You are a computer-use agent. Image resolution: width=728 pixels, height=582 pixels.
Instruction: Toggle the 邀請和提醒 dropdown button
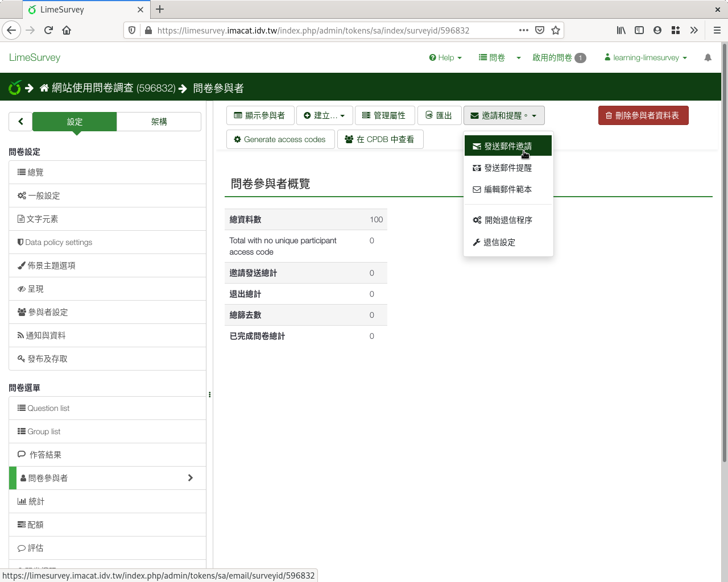[x=504, y=115]
